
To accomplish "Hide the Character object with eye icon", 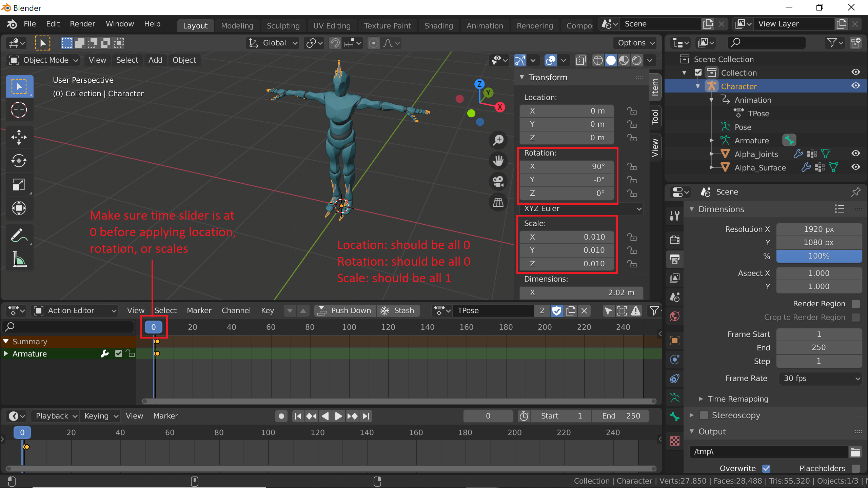I will pyautogui.click(x=856, y=86).
